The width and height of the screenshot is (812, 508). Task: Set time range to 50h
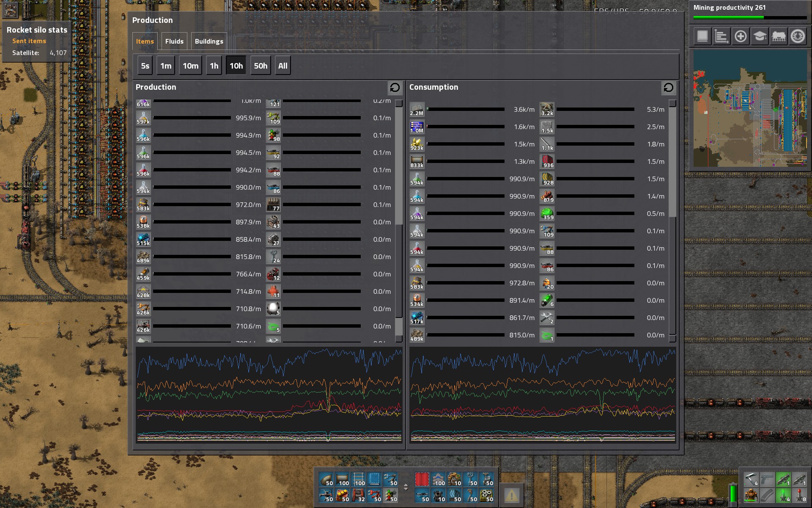(261, 66)
